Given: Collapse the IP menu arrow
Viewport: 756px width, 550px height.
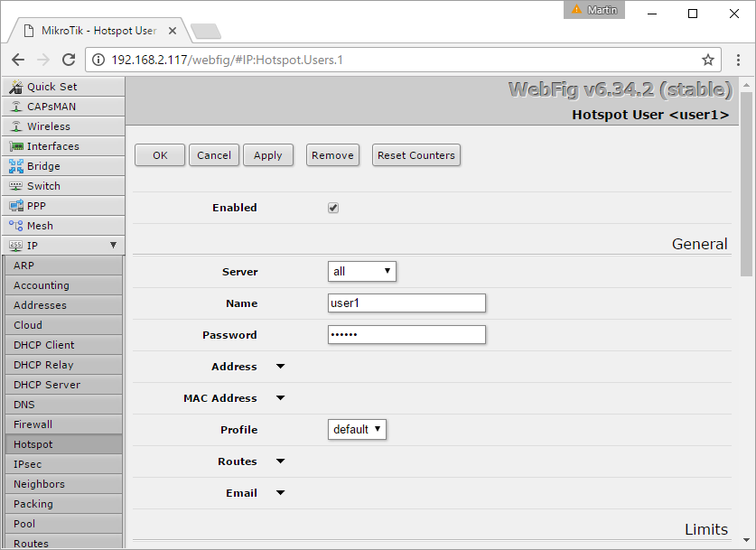Looking at the screenshot, I should (x=113, y=245).
